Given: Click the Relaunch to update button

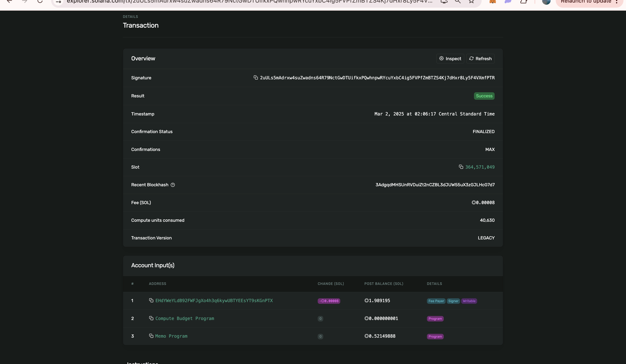Looking at the screenshot, I should click(x=586, y=2).
